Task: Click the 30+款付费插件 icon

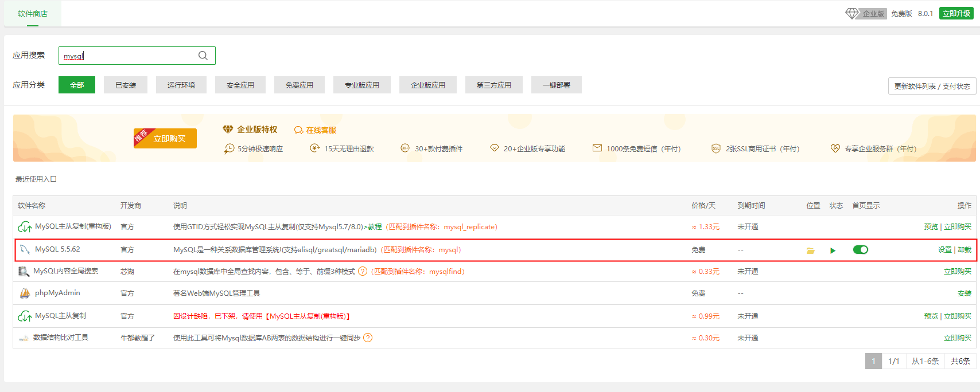Action: click(x=405, y=148)
